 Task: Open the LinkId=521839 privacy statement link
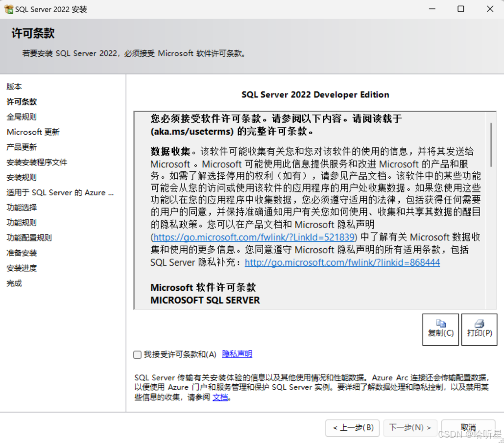click(x=254, y=237)
